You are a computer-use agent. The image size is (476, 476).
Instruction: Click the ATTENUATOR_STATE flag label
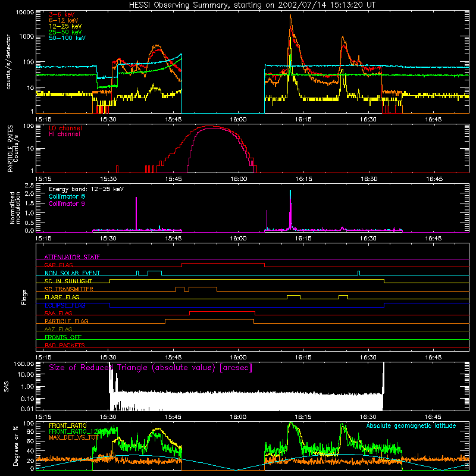click(72, 257)
